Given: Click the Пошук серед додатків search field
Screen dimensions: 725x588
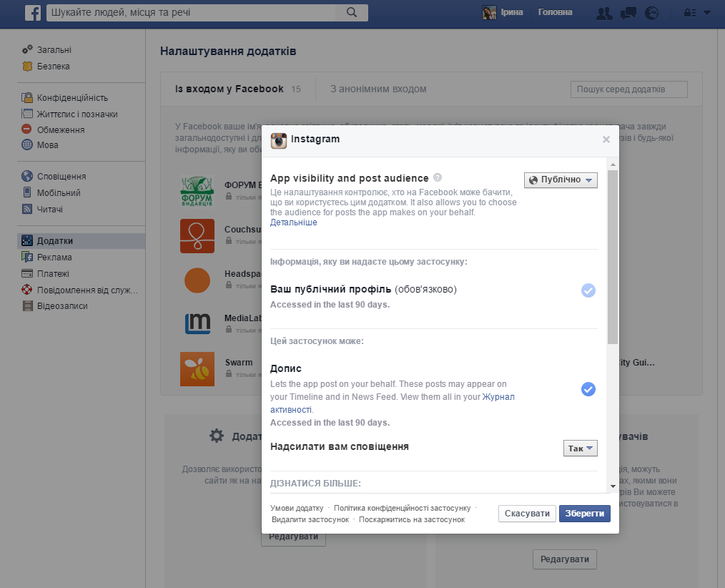Looking at the screenshot, I should click(628, 89).
